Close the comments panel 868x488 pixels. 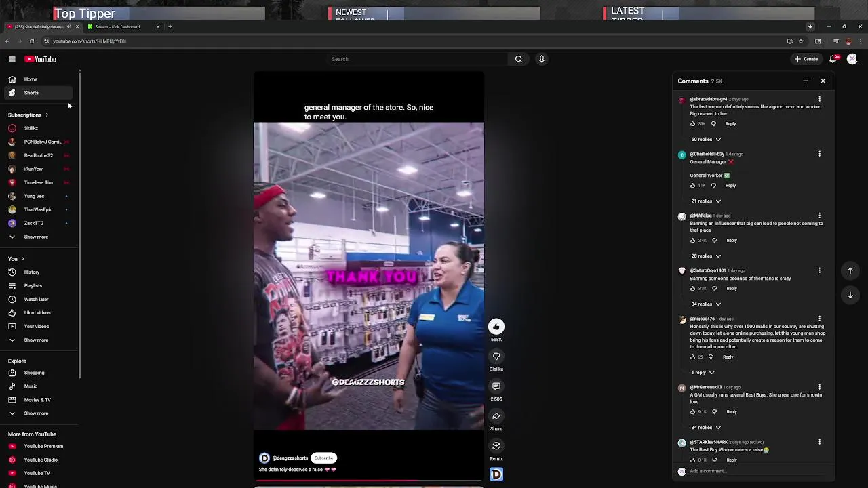[823, 81]
